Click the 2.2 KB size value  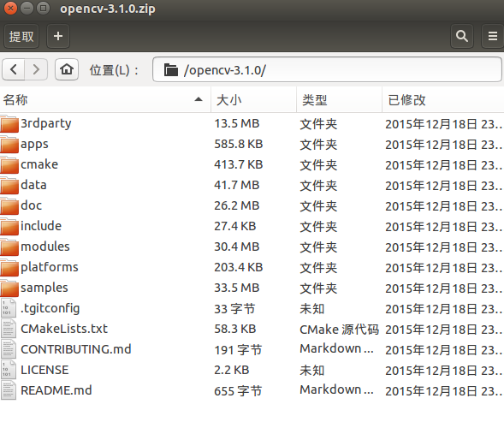[231, 371]
